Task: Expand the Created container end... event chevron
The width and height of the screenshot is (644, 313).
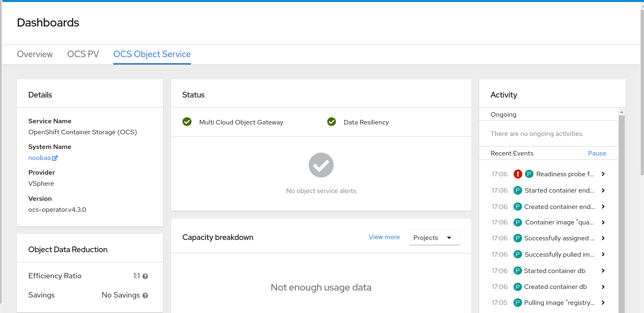Action: click(603, 206)
